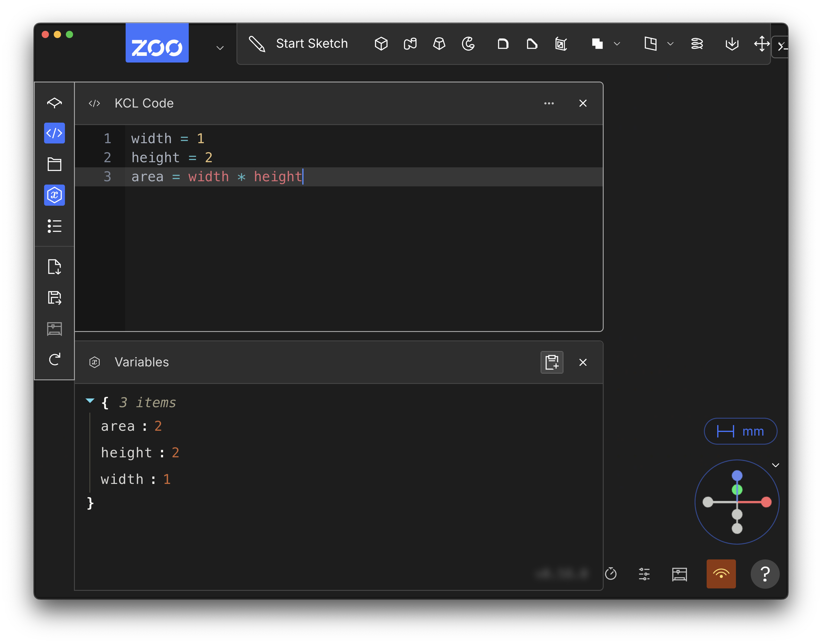
Task: Select the 'height : 2' variable row
Action: 140,453
